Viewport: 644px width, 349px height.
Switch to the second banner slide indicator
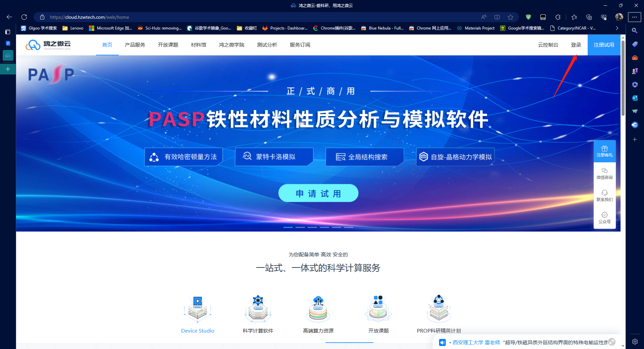tap(300, 228)
